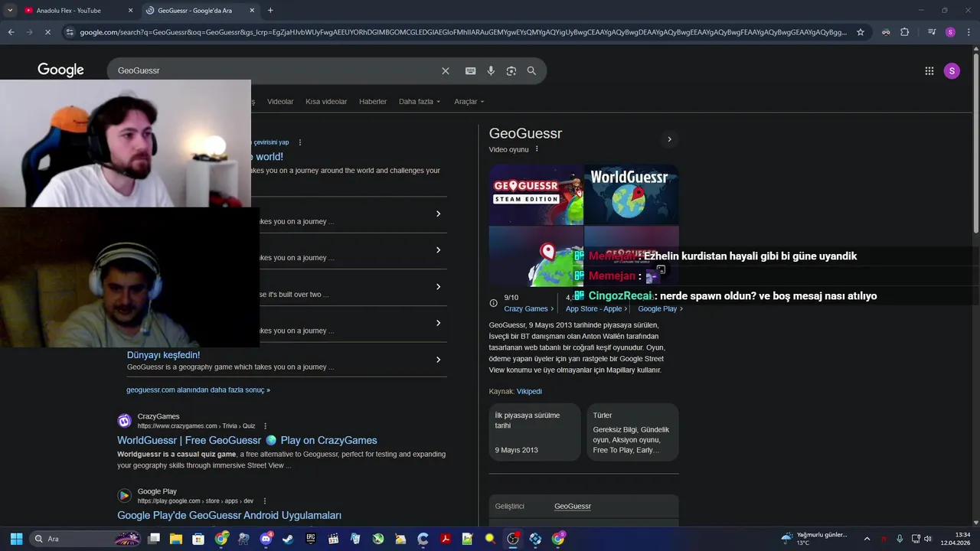Open the Dünyayı keşfedin! link
980x551 pixels.
[x=163, y=355]
